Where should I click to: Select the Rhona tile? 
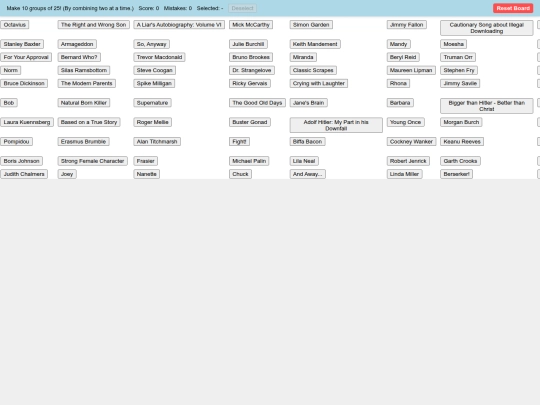[398, 83]
